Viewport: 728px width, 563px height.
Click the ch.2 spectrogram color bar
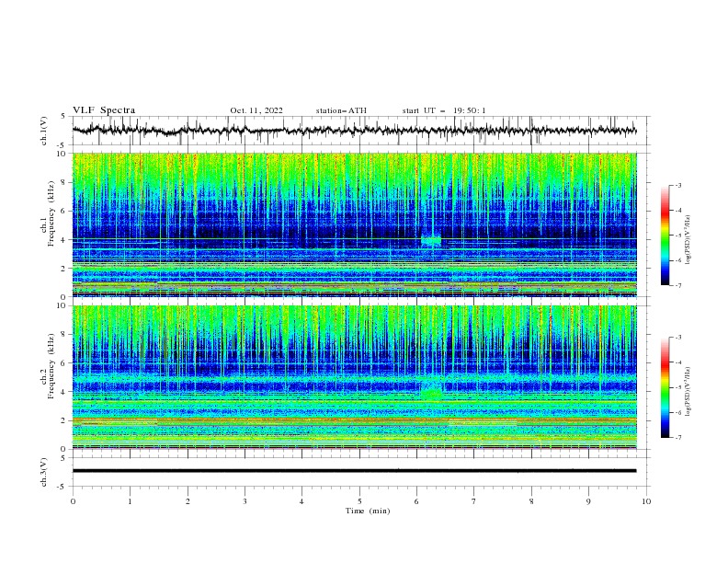coord(665,387)
